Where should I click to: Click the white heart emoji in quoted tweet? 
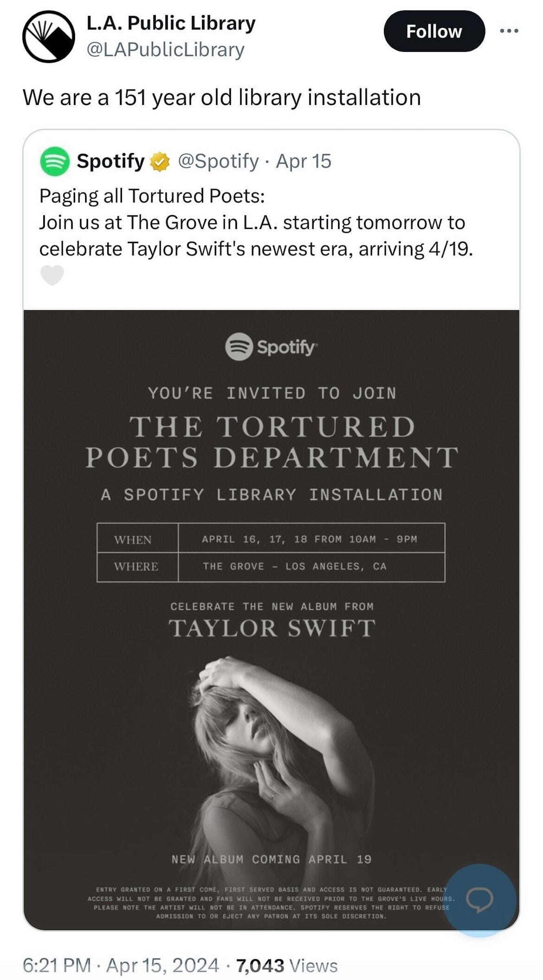point(52,275)
